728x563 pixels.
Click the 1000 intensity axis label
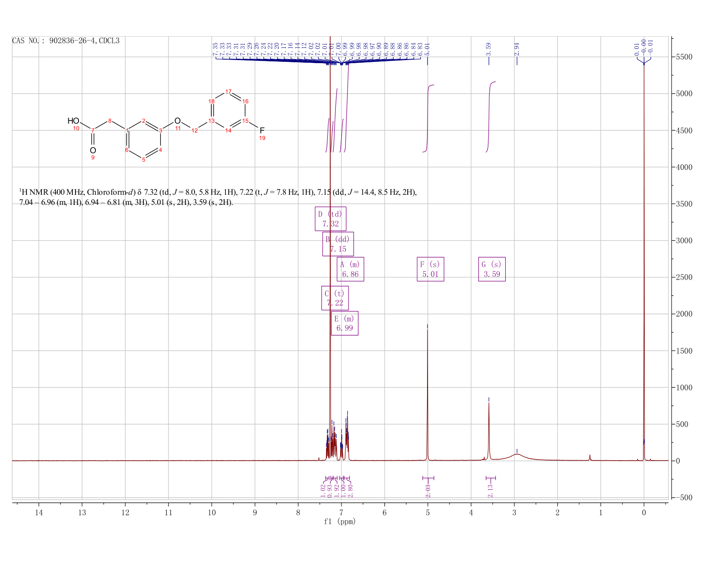(683, 388)
